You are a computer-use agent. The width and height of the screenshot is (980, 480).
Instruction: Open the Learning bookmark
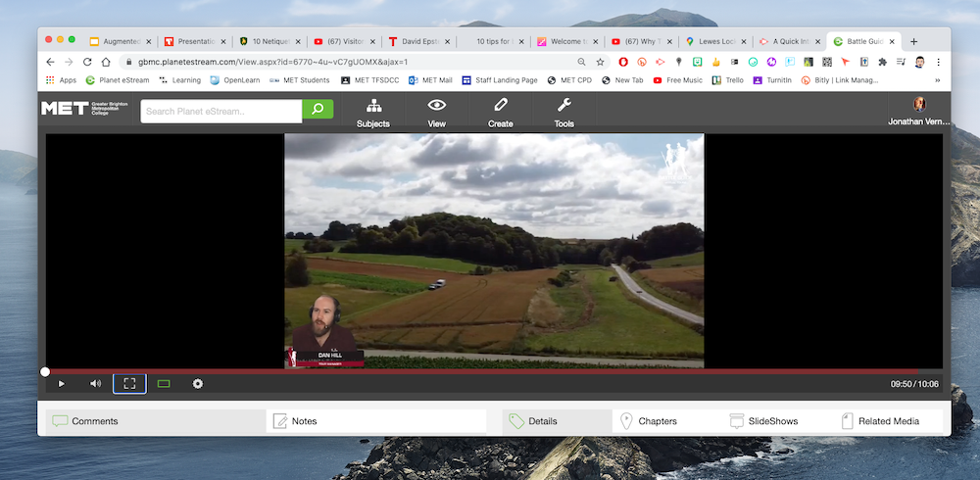point(180,80)
